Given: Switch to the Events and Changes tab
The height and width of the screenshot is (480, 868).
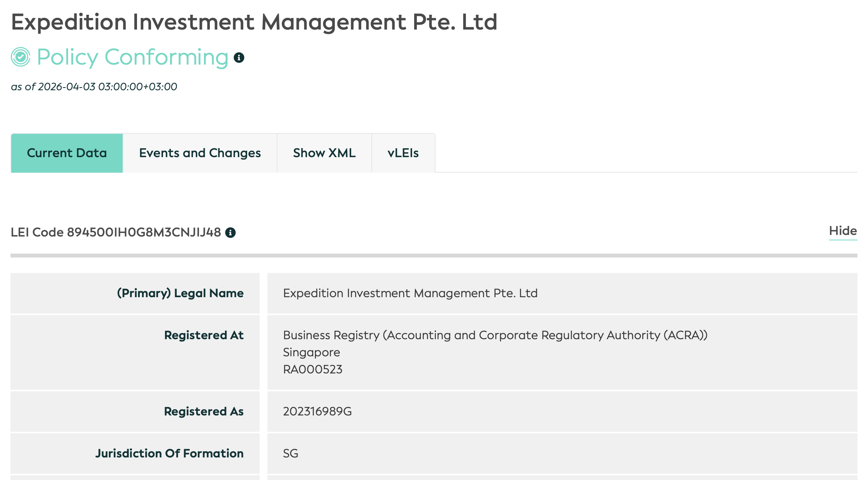Looking at the screenshot, I should 200,153.
